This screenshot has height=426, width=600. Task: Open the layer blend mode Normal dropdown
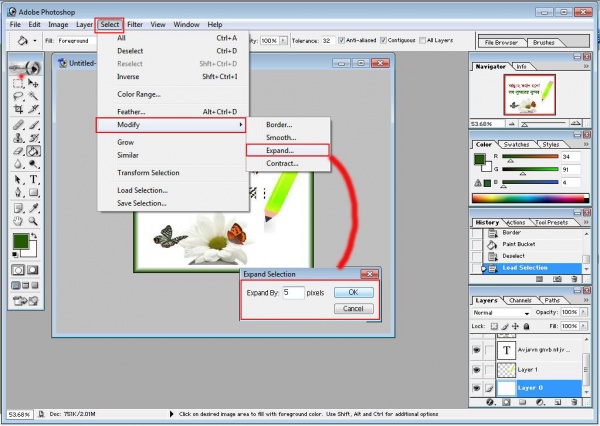tap(502, 313)
